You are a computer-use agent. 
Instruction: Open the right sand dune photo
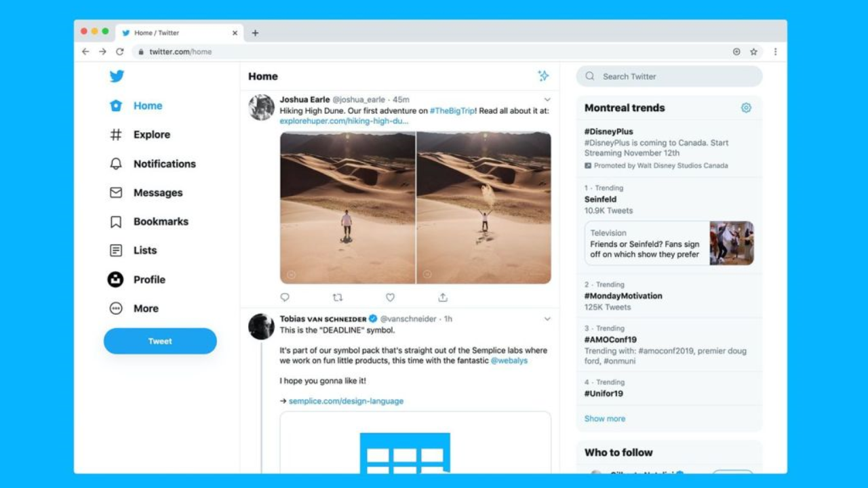click(484, 207)
